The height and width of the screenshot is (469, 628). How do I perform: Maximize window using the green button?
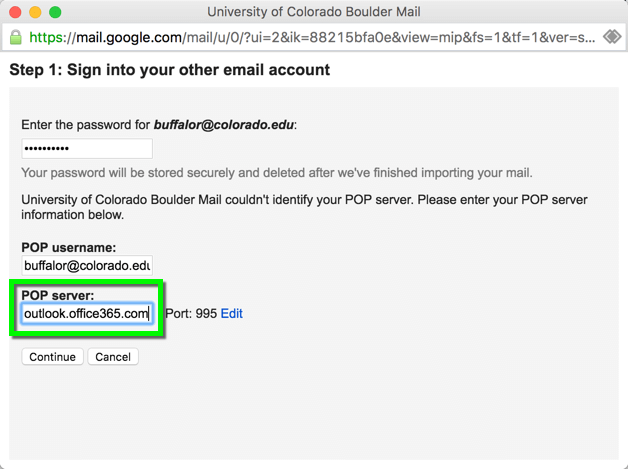point(55,12)
